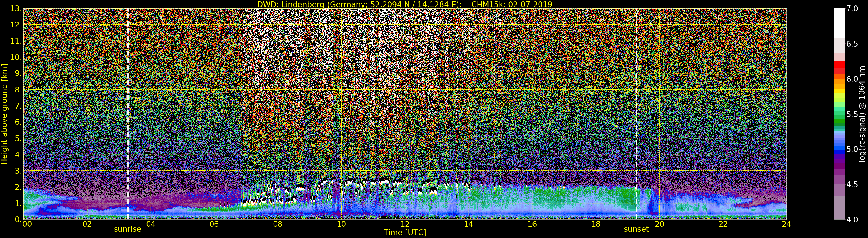The width and height of the screenshot is (868, 238).
Task: Click the height tick label '12.'
Action: pos(16,25)
